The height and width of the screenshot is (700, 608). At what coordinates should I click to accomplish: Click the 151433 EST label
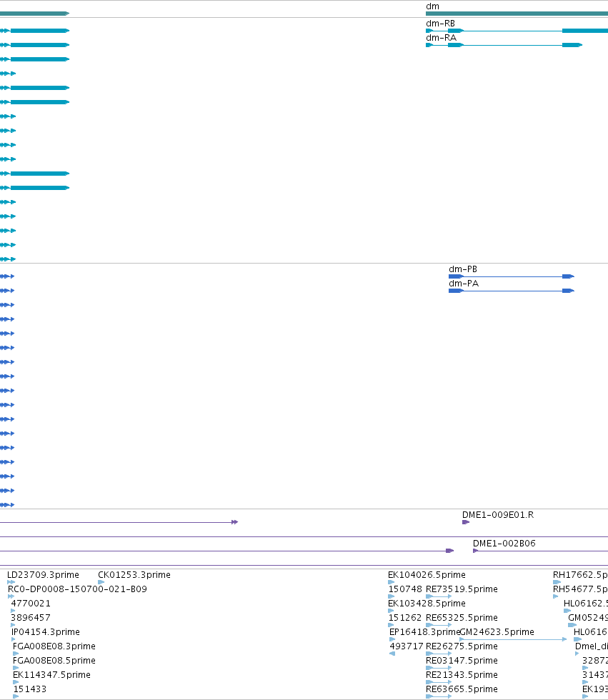tap(29, 689)
